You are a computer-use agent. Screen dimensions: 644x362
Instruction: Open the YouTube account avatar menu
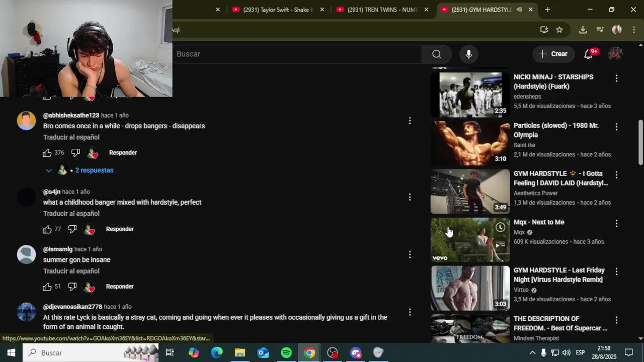[615, 54]
